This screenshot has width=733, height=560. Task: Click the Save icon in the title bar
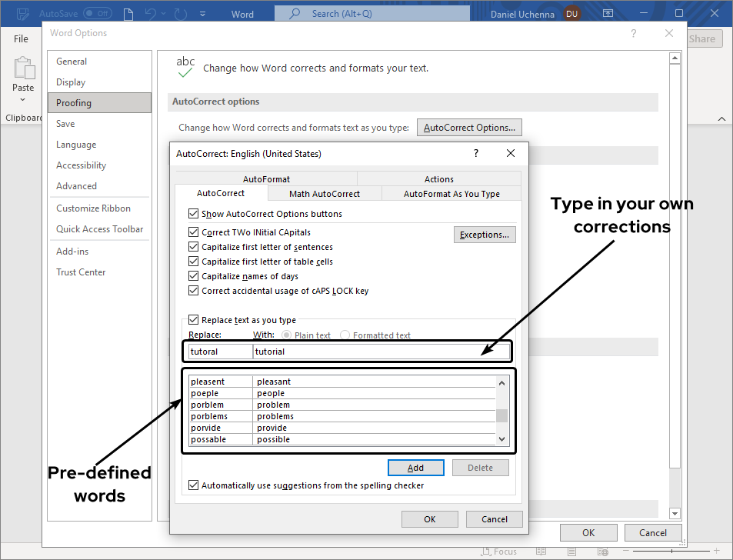[x=22, y=13]
